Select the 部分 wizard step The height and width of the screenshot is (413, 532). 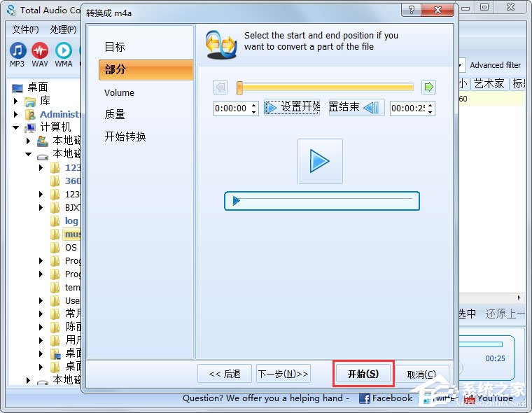(x=146, y=70)
